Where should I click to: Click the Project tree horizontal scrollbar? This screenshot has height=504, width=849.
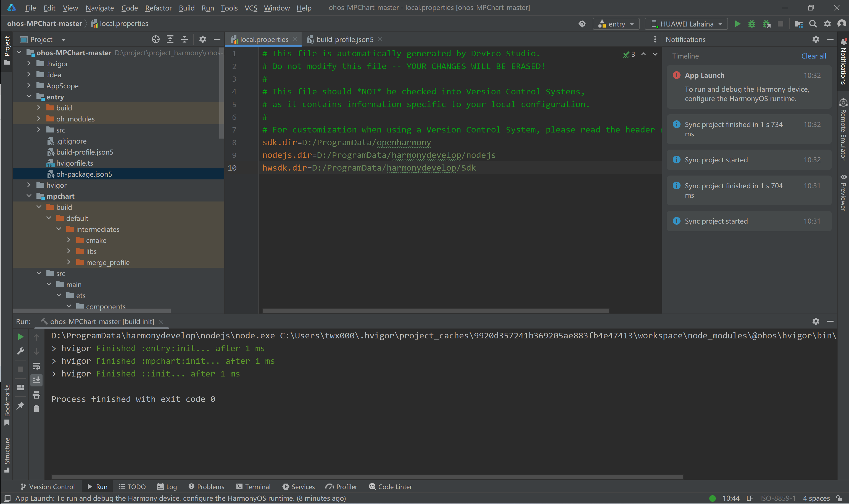92,311
